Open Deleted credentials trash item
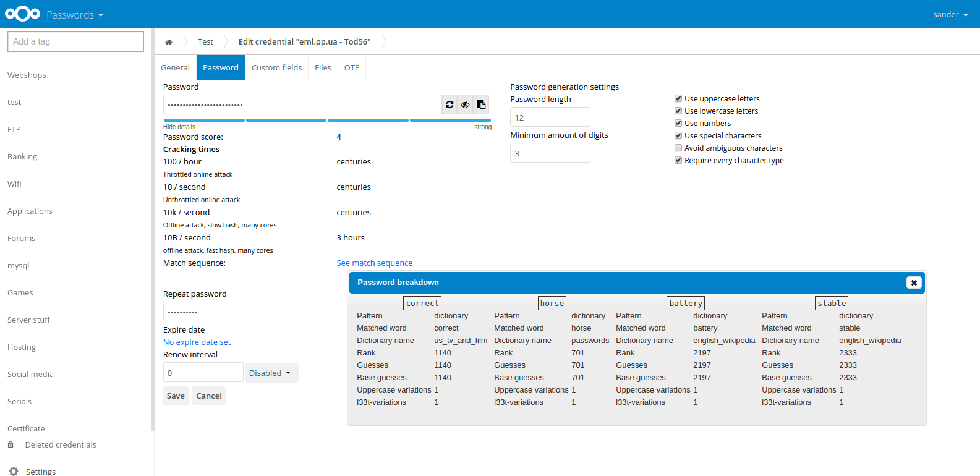The width and height of the screenshot is (980, 476). [x=60, y=445]
